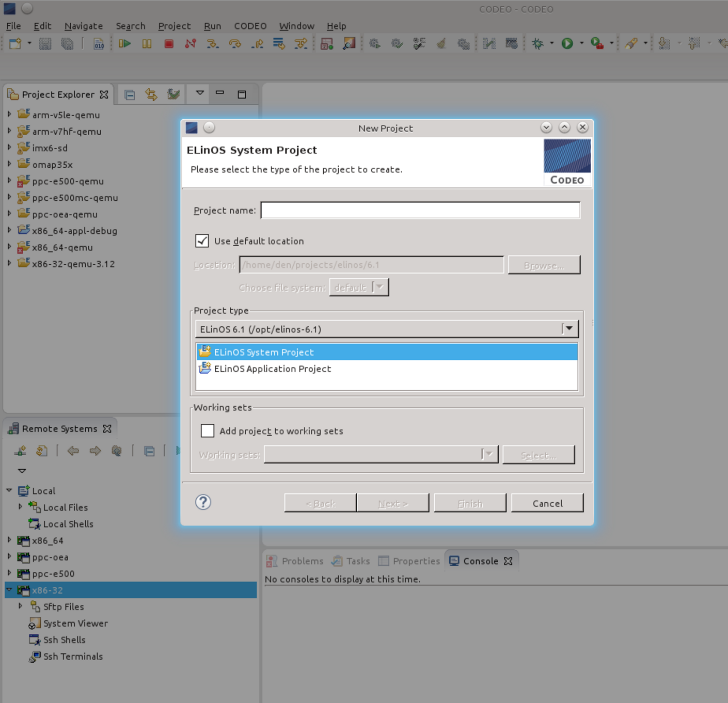Click Link with Editor in Project Explorer
Viewport: 728px width, 703px height.
click(151, 94)
